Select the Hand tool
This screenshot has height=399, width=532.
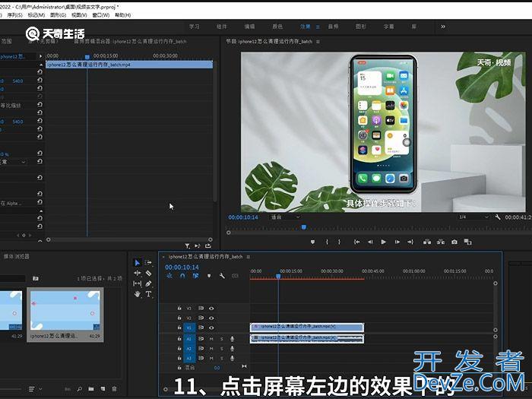(137, 294)
